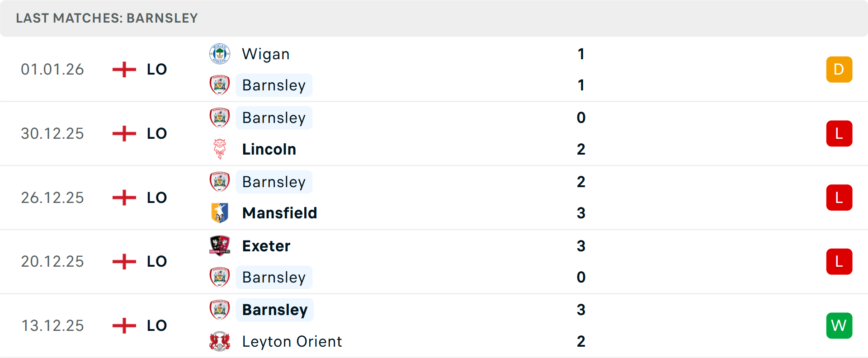Click England flag on the 01.01.26 match
The height and width of the screenshot is (358, 868).
tap(124, 70)
